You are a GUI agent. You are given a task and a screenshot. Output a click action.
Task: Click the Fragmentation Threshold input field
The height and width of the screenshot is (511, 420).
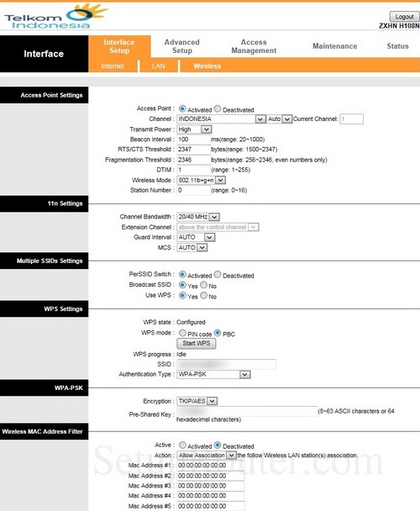point(193,160)
